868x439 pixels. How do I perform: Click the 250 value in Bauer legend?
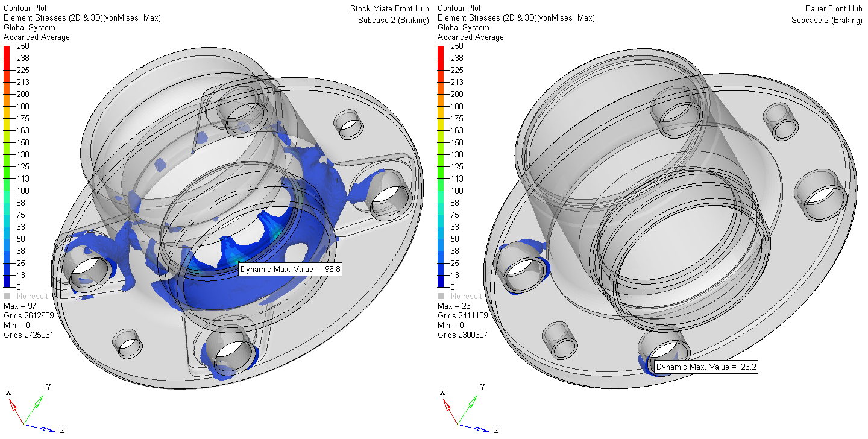pyautogui.click(x=456, y=46)
